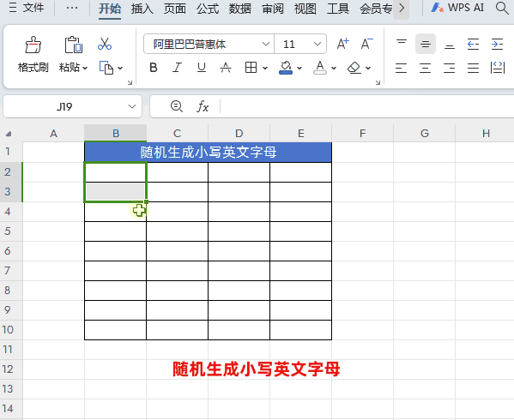Click the fill handle of selected cells
514x420 pixels.
coord(146,201)
